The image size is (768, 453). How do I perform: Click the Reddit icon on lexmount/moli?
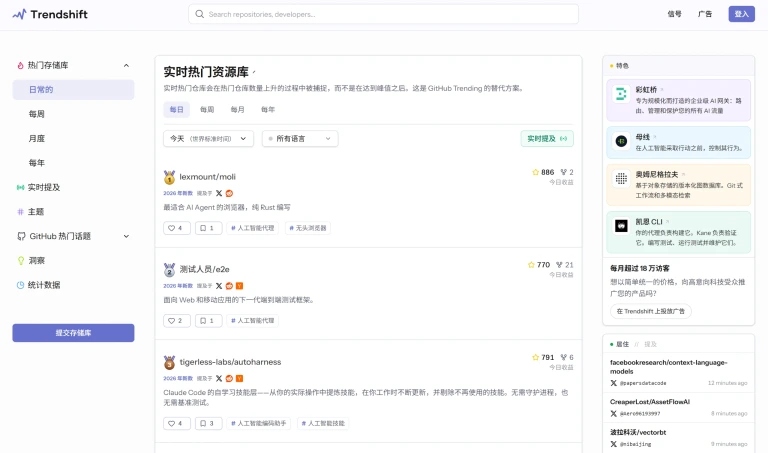[x=229, y=193]
